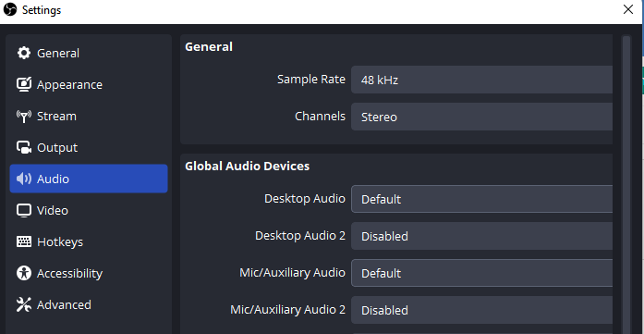
Task: Click the settings vertical scrollbar
Action: pos(626,185)
